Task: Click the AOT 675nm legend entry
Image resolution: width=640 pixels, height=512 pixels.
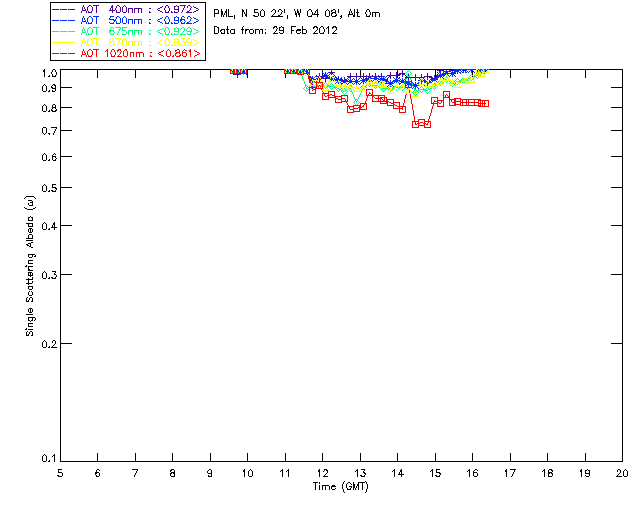Action: (126, 31)
